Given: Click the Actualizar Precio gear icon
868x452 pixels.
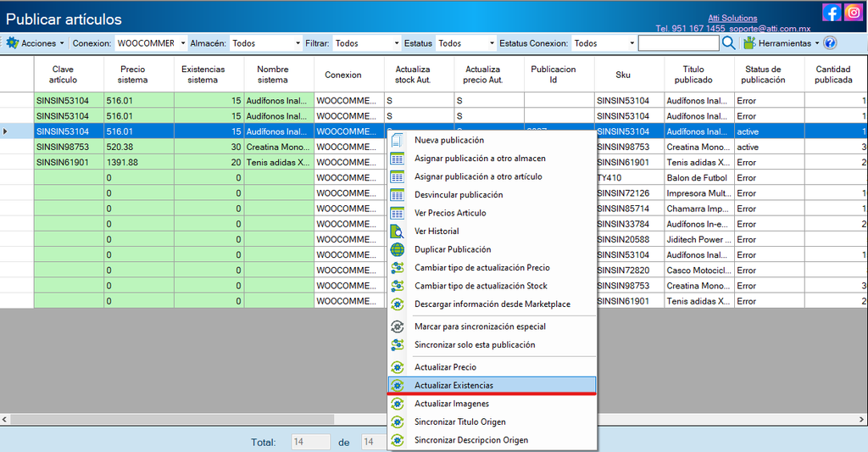Looking at the screenshot, I should 397,367.
